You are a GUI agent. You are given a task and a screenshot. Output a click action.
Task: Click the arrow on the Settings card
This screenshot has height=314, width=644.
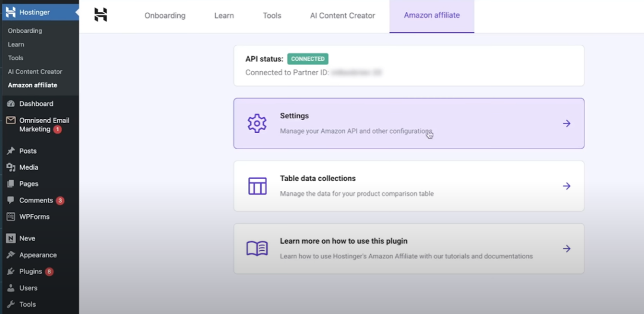566,124
